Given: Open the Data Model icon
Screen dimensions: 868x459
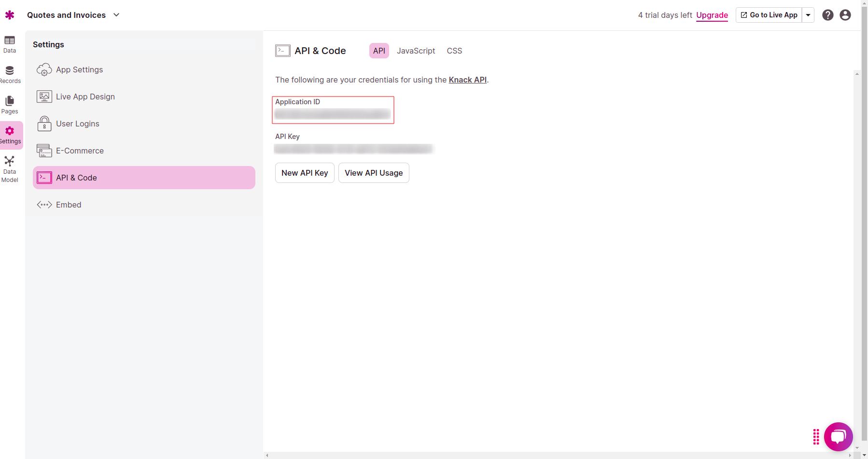Looking at the screenshot, I should pyautogui.click(x=10, y=161).
